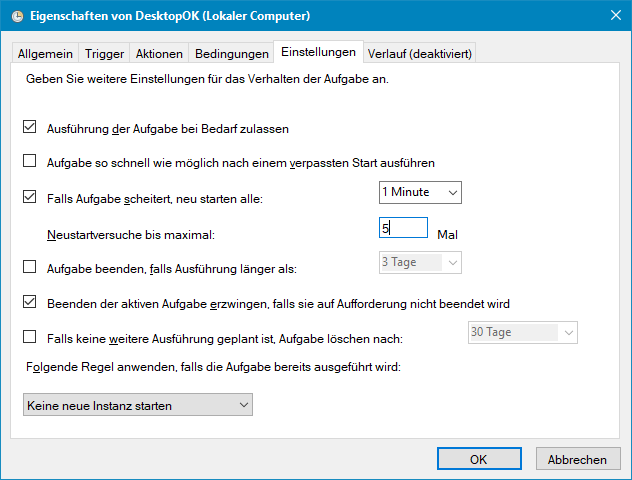Uncheck 'Beenden der aktiven Aufgabe erzwingen'
This screenshot has width=632, height=480.
29,301
